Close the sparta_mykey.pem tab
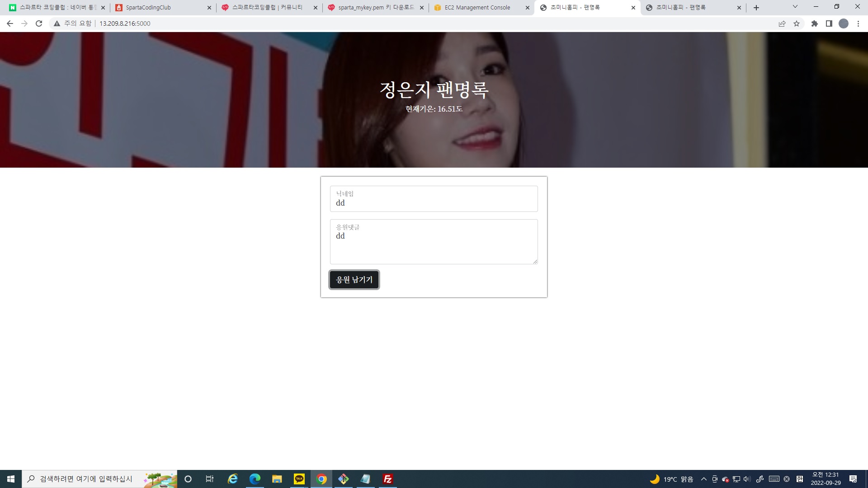Screen dimensions: 868x488 tap(422, 8)
